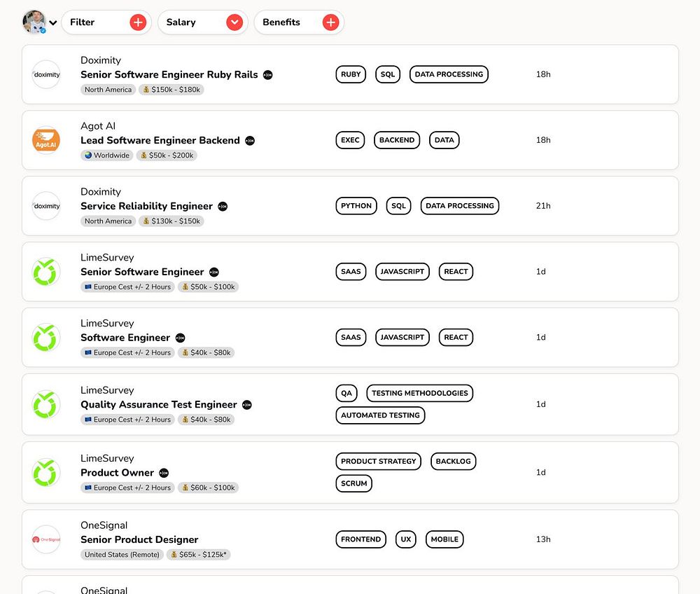Viewport: 700px width, 594px height.
Task: Select SQL tag on Service Reliability Engineer
Action: (399, 206)
